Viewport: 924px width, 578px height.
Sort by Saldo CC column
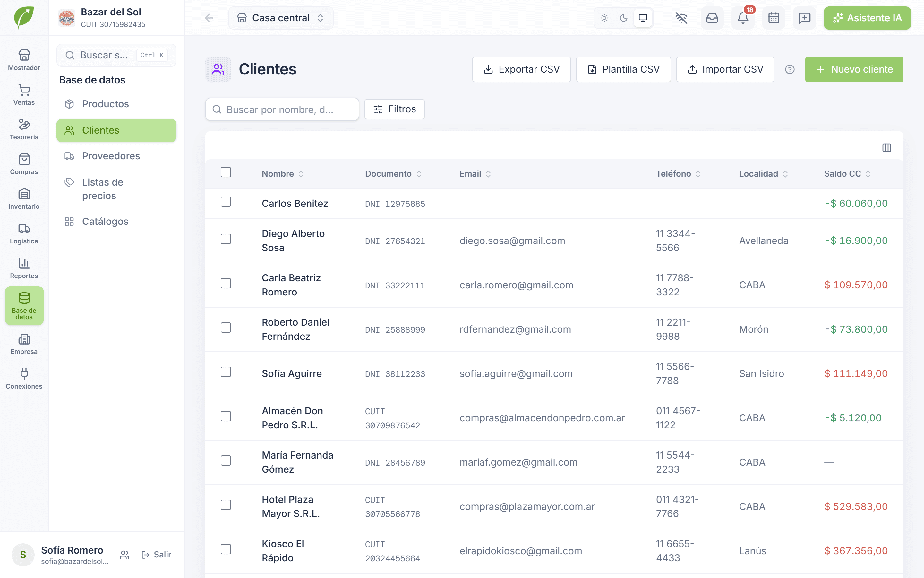click(847, 174)
